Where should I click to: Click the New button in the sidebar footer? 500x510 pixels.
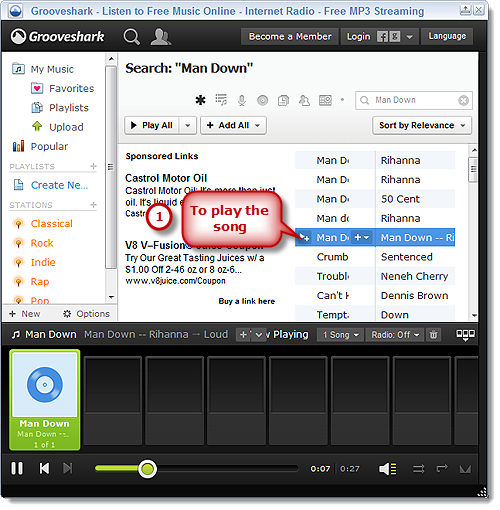pyautogui.click(x=25, y=314)
